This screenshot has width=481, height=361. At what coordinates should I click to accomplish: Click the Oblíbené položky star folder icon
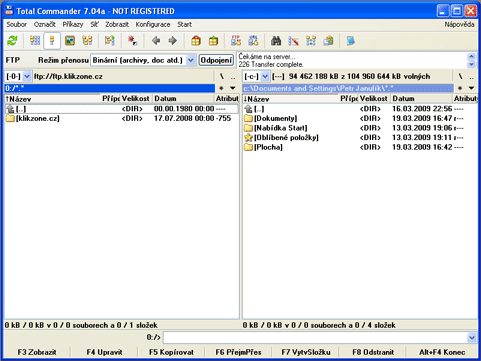[248, 137]
